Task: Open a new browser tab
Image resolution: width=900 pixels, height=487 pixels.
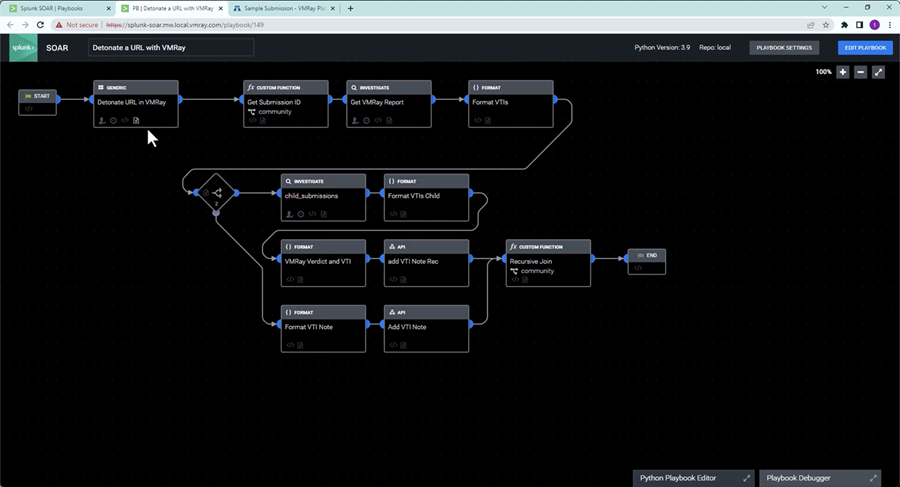Action: click(350, 9)
